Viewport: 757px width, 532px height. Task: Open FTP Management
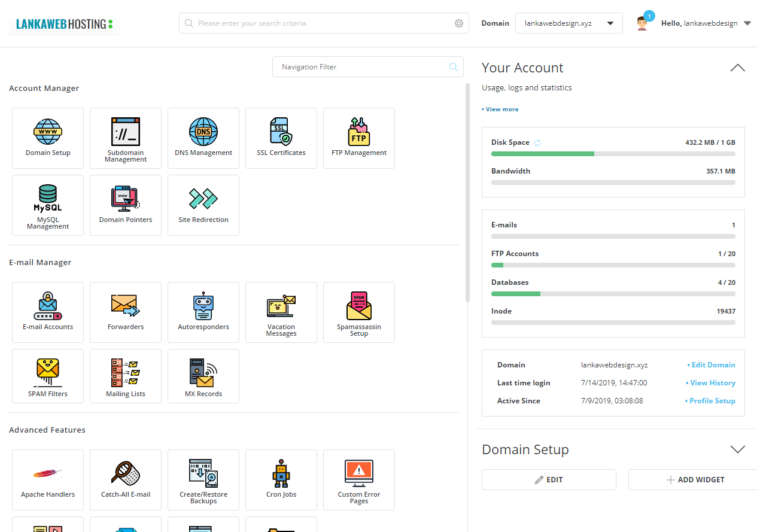tap(359, 138)
